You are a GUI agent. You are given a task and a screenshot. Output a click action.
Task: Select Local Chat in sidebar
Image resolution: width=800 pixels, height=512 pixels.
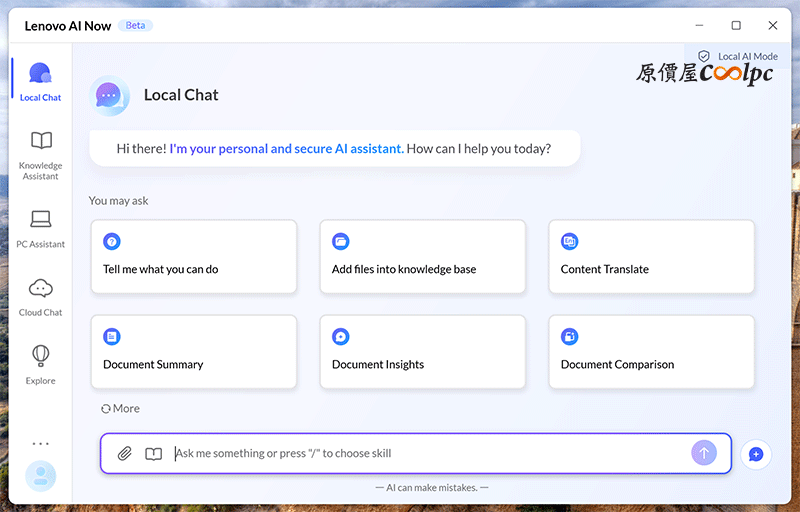click(40, 82)
